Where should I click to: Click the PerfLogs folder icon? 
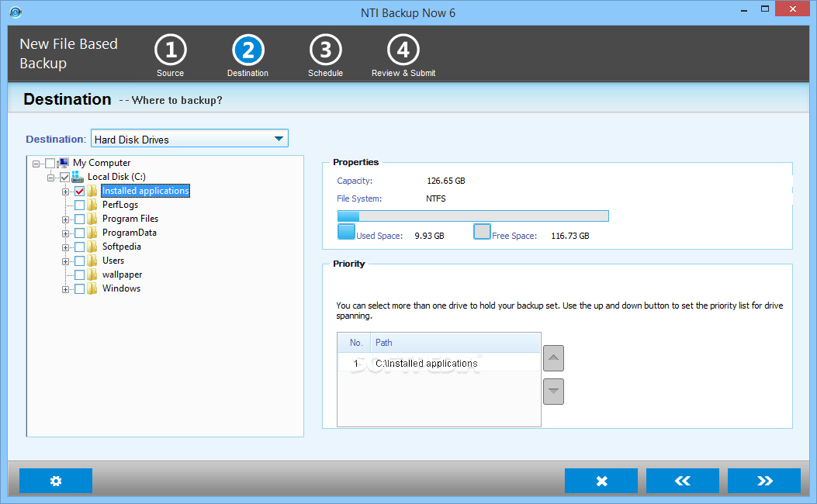(92, 205)
